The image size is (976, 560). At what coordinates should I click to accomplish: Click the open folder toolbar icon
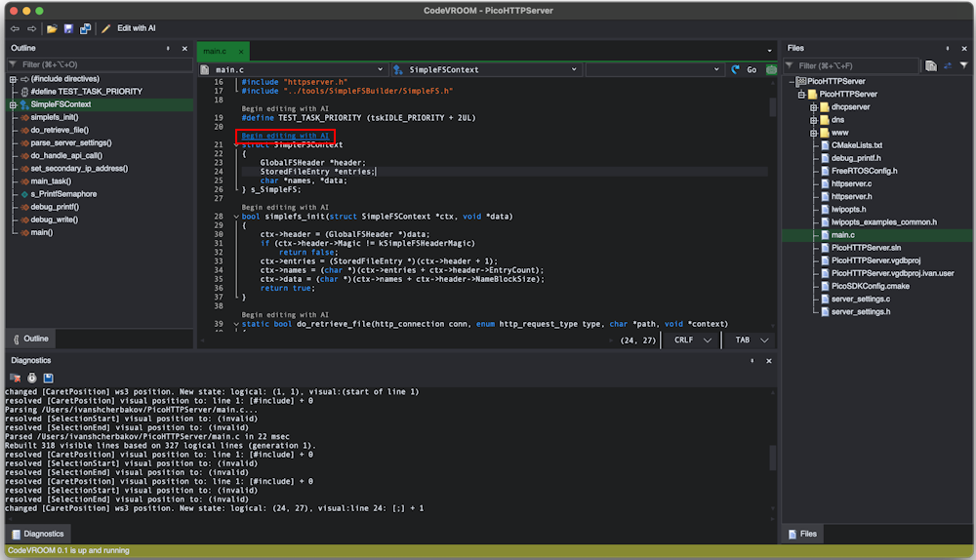point(52,28)
